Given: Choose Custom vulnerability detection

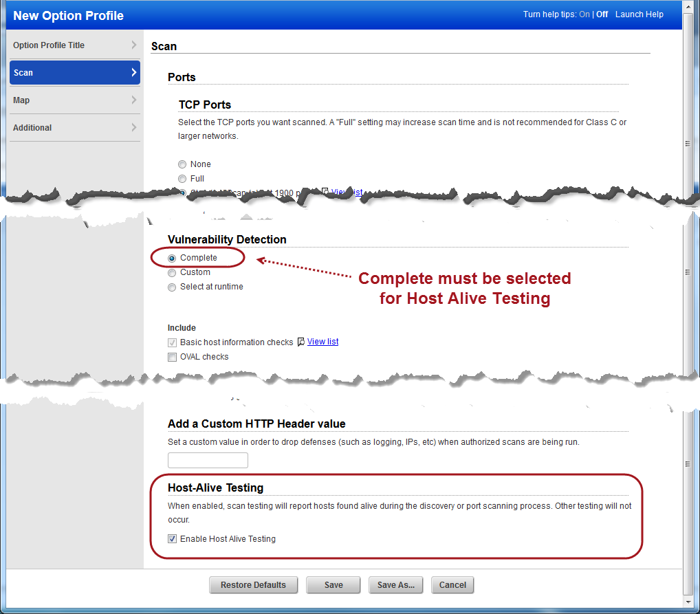Looking at the screenshot, I should click(171, 272).
